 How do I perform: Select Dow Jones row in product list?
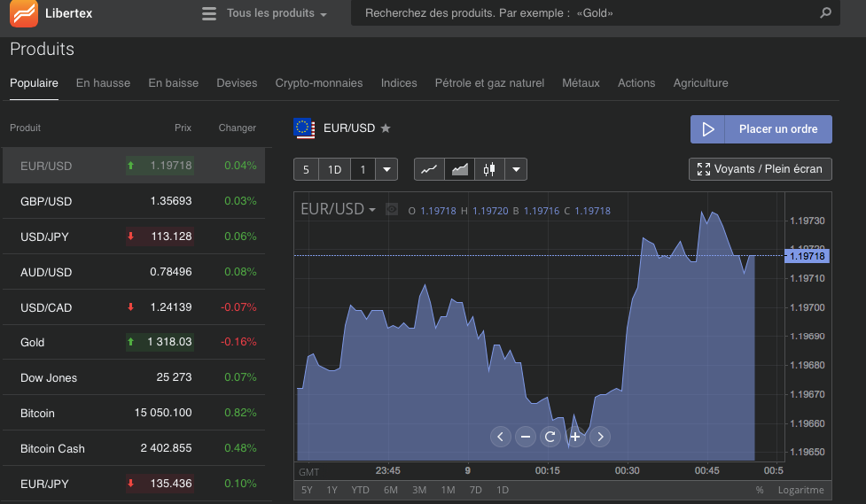[x=134, y=377]
